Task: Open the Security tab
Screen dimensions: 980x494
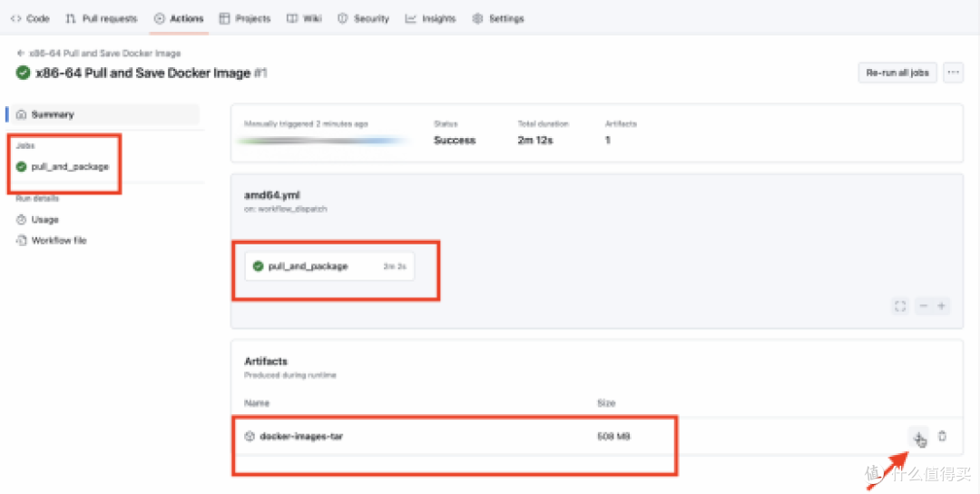Action: (363, 19)
